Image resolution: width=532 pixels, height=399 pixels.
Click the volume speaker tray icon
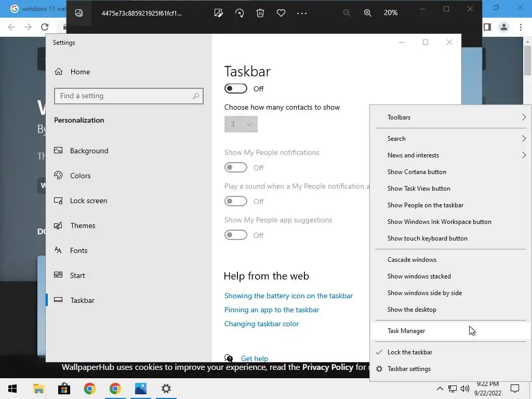point(465,389)
